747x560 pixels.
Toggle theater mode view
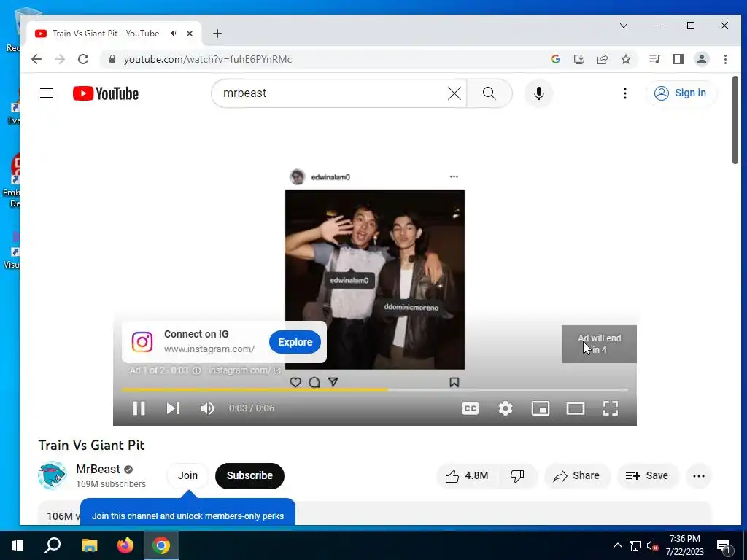pyautogui.click(x=576, y=408)
